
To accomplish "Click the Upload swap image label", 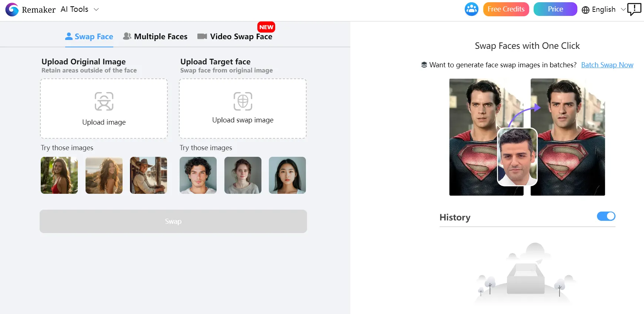I will (243, 120).
